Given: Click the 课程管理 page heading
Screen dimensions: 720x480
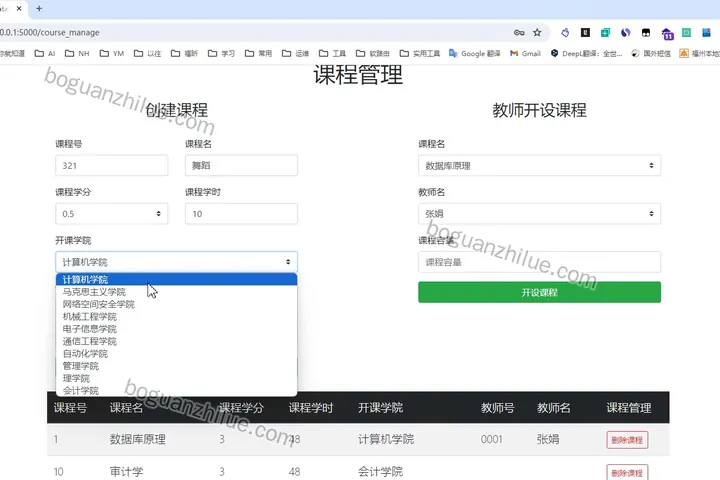Looking at the screenshot, I should click(358, 75).
